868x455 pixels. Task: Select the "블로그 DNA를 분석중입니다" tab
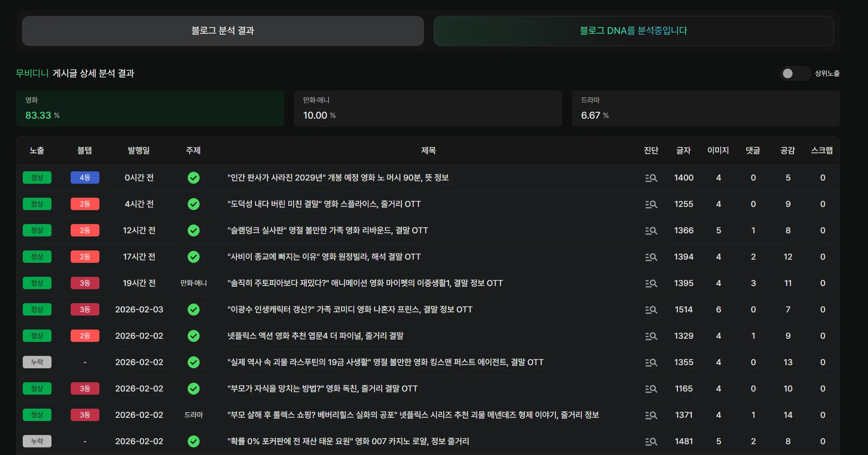click(x=633, y=31)
